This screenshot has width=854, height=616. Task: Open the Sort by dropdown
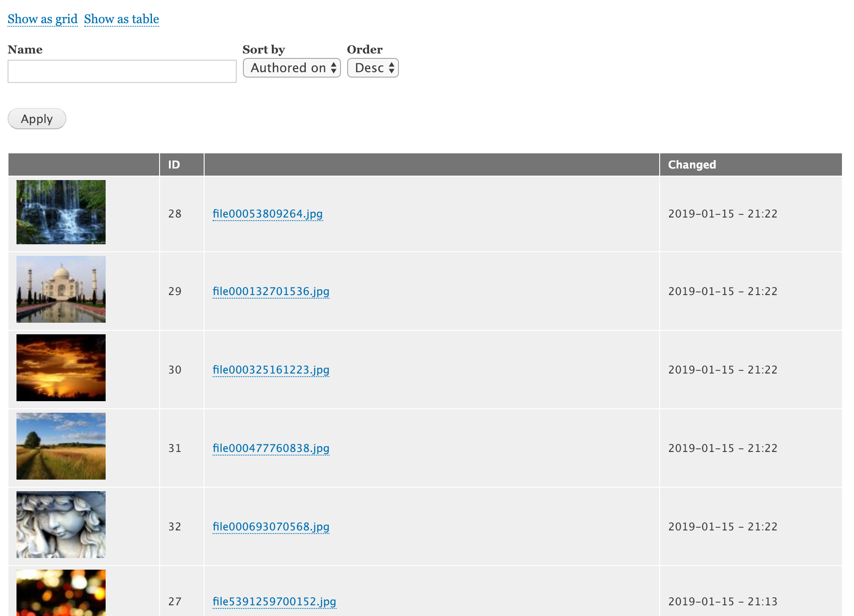click(x=292, y=68)
